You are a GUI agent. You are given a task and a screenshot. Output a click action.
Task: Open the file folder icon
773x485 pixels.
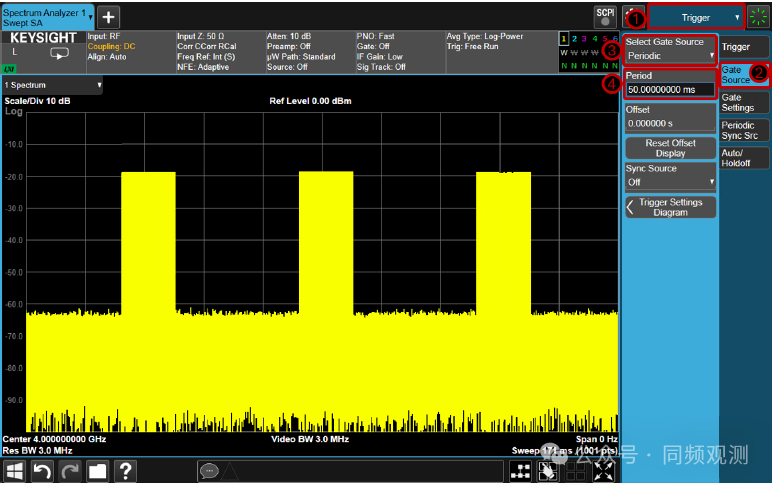click(x=97, y=471)
